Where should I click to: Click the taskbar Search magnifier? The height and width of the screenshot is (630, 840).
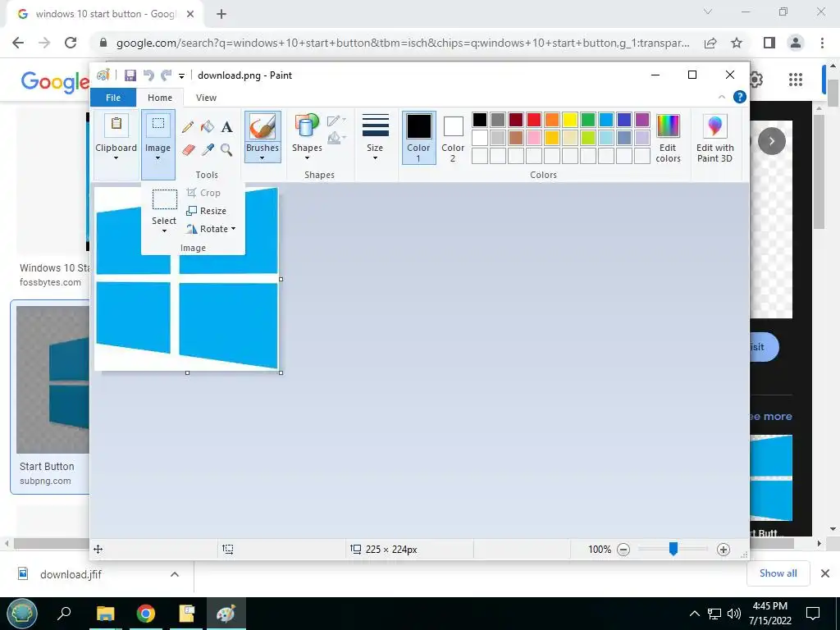[x=64, y=613]
